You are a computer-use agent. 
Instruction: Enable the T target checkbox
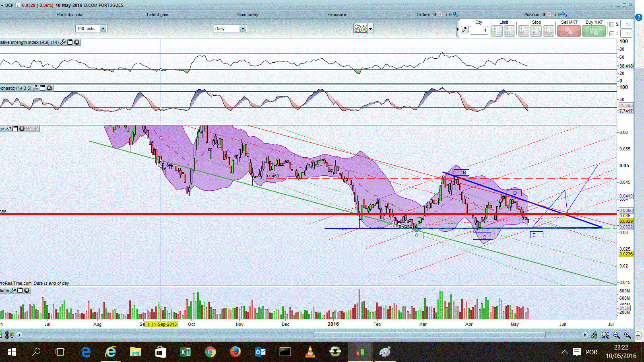(x=612, y=34)
